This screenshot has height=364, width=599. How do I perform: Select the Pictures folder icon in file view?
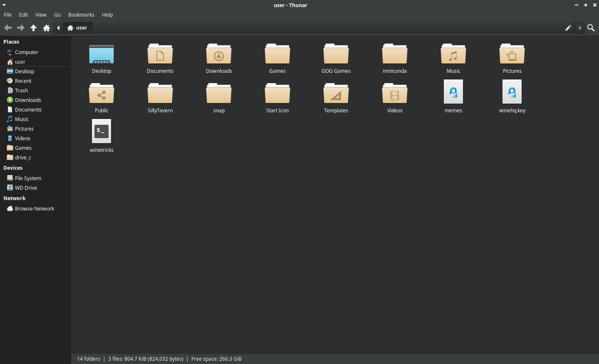512,54
